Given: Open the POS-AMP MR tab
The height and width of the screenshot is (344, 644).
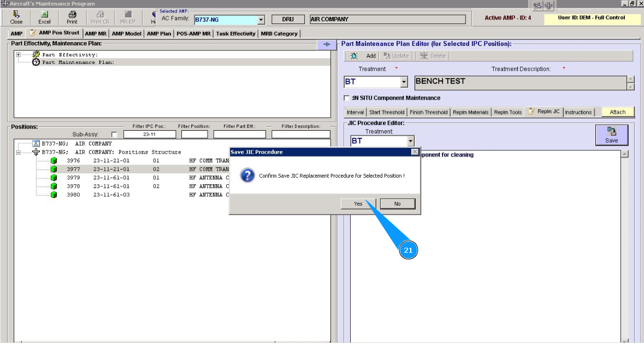Looking at the screenshot, I should 193,34.
